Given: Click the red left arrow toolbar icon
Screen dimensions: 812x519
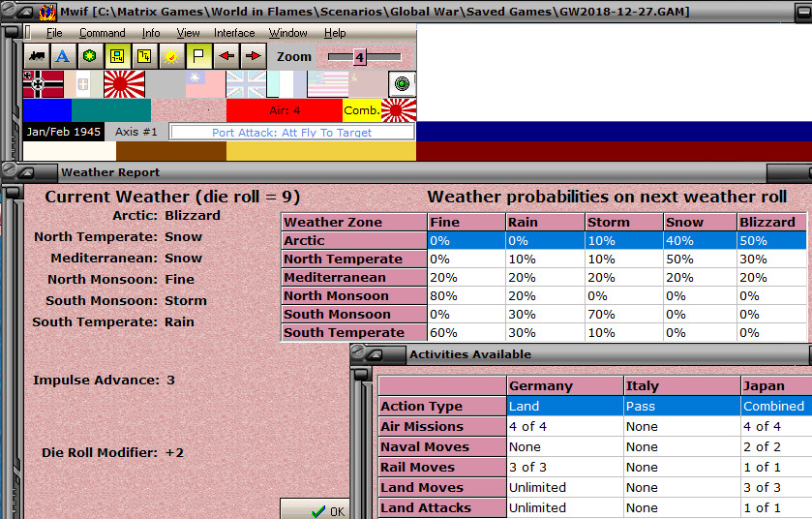Looking at the screenshot, I should click(x=226, y=56).
